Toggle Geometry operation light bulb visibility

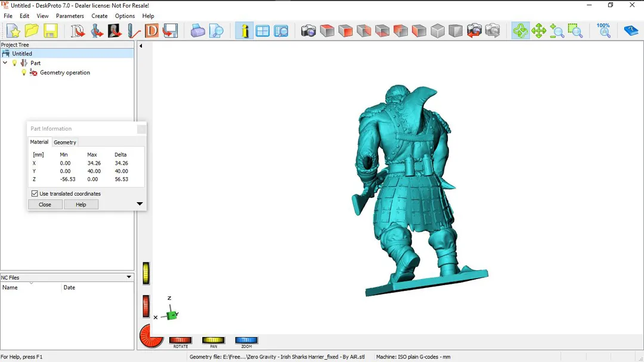(24, 73)
